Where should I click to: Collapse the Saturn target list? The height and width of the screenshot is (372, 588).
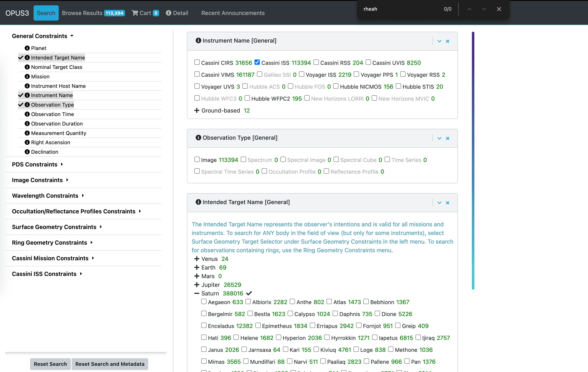(x=197, y=293)
